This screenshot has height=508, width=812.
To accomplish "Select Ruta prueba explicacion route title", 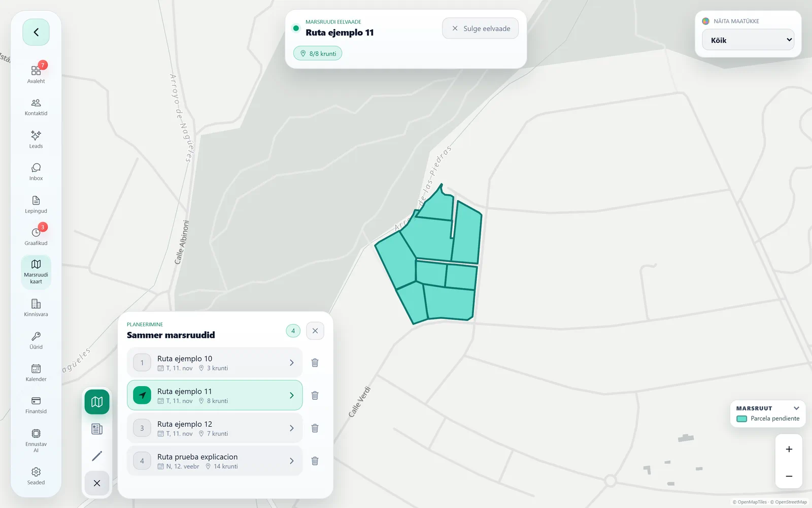I will (x=197, y=457).
